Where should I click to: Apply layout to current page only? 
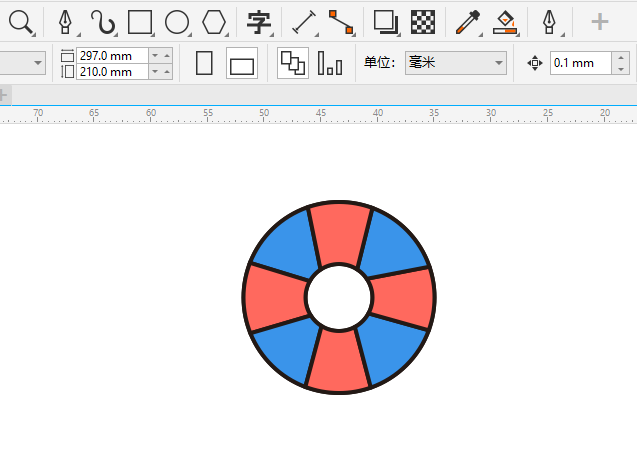coord(330,63)
